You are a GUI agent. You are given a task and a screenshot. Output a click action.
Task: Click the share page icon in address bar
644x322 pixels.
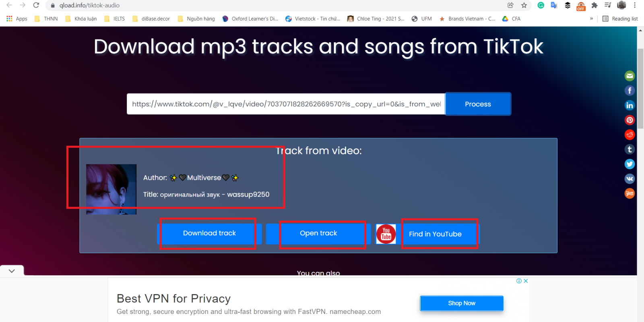(x=510, y=5)
